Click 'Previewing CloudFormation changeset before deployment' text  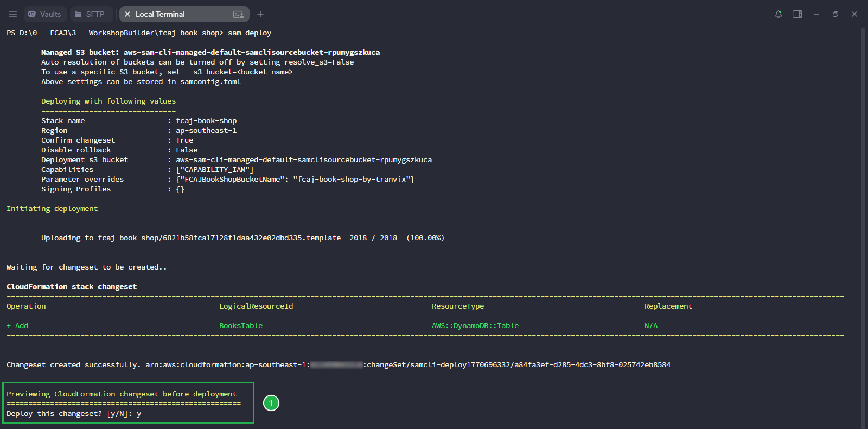122,394
